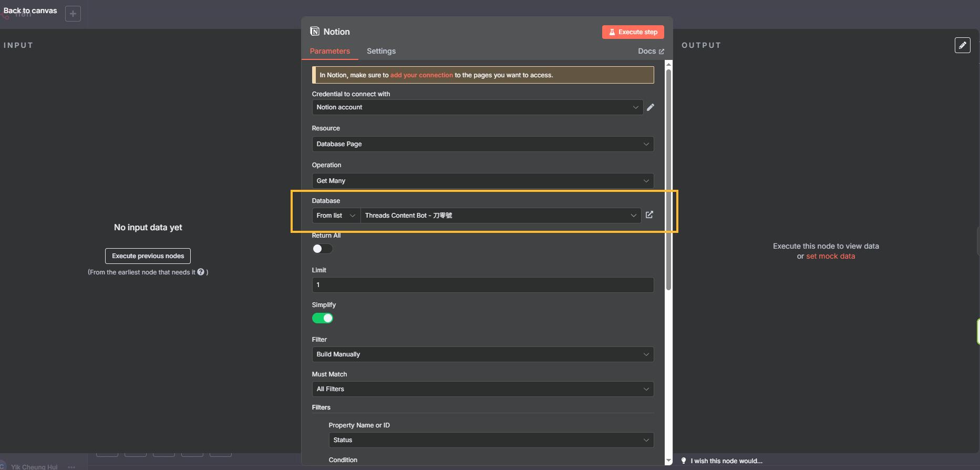The image size is (980, 470).
Task: Click the lightbulb feedback icon
Action: coord(684,461)
